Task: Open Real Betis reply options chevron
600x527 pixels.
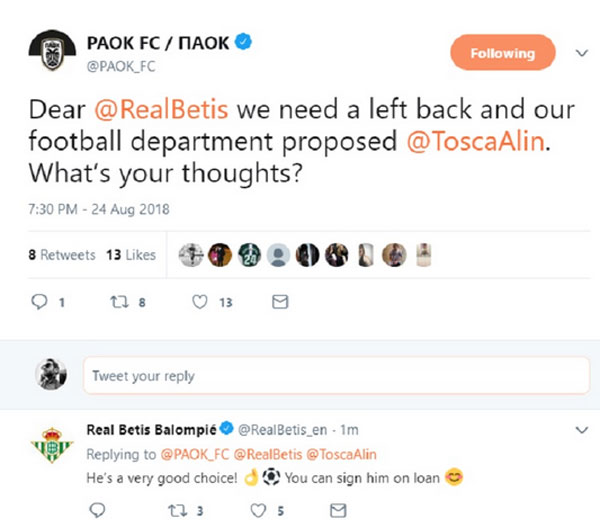Action: pyautogui.click(x=582, y=430)
